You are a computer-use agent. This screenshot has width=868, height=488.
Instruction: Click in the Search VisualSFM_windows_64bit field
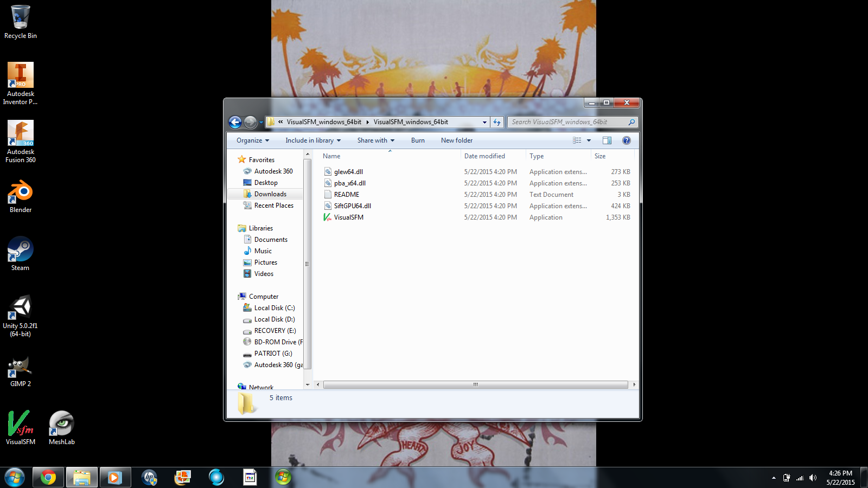click(x=567, y=122)
